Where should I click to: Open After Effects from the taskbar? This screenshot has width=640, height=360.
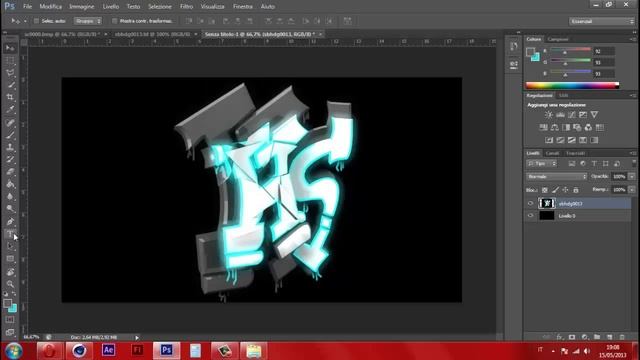[108, 351]
